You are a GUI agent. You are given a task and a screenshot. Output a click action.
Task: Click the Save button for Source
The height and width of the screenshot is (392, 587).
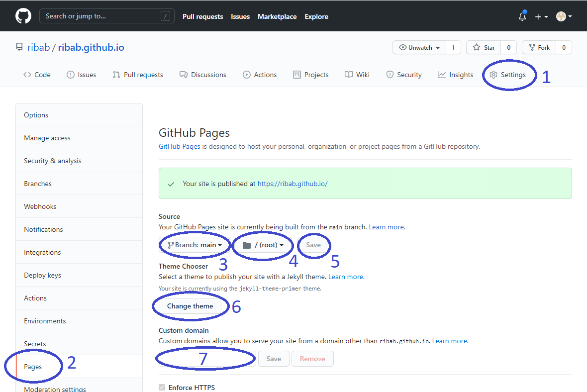tap(313, 245)
